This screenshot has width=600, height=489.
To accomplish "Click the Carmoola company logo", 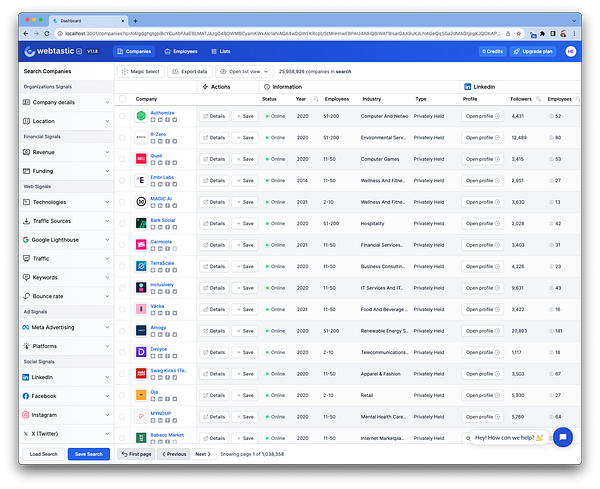I will point(141,244).
